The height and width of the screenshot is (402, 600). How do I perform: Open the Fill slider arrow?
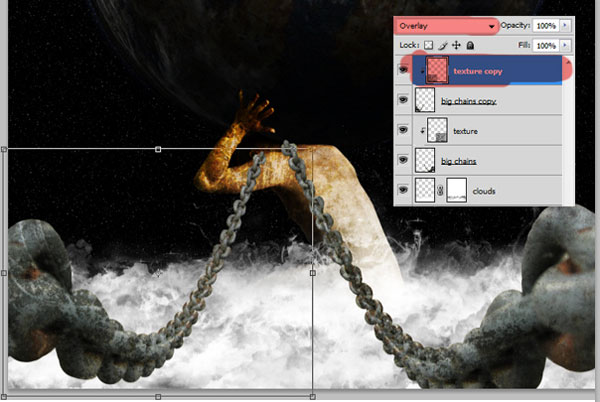point(565,45)
